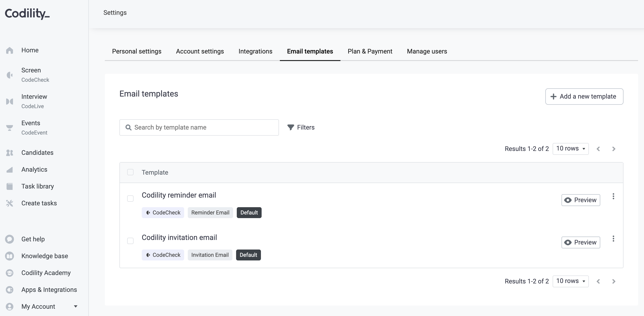Open the Plan & Payment tab
644x316 pixels.
click(x=370, y=51)
